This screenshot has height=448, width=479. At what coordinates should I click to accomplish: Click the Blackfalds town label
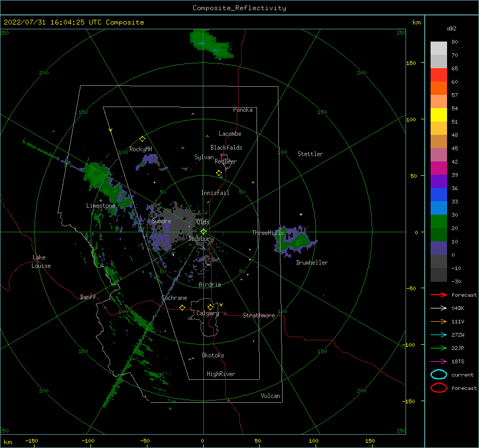(226, 148)
